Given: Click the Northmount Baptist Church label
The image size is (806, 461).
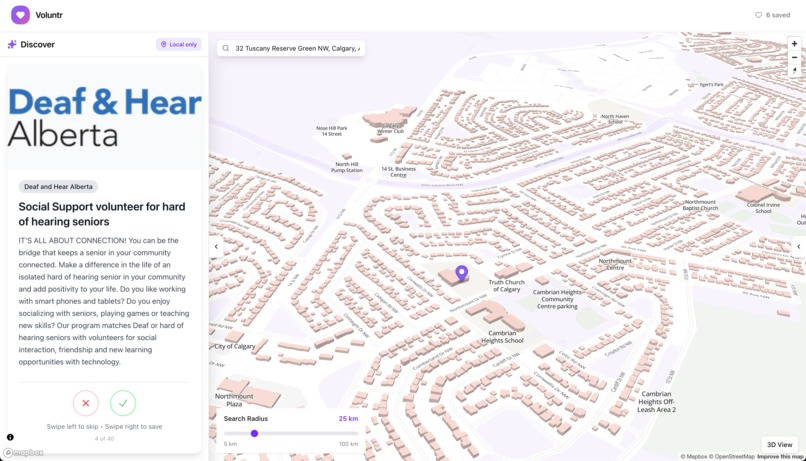Looking at the screenshot, I should coord(700,205).
